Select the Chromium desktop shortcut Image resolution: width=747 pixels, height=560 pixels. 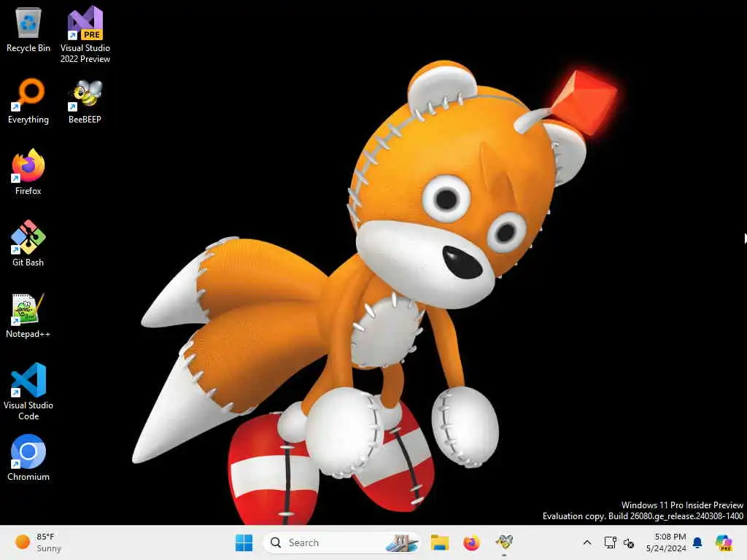point(28,458)
